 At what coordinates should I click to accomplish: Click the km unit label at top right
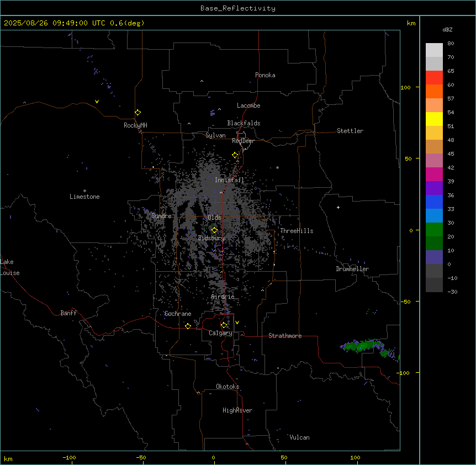tap(411, 23)
